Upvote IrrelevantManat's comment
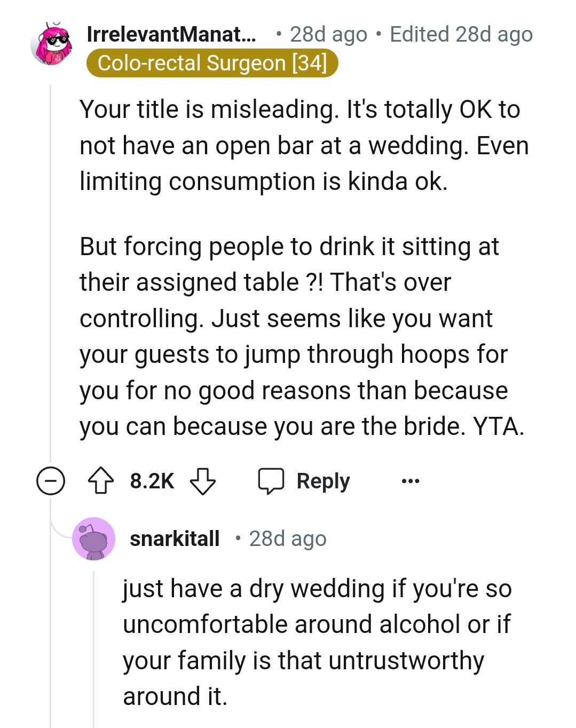This screenshot has height=728, width=576. coord(100,481)
